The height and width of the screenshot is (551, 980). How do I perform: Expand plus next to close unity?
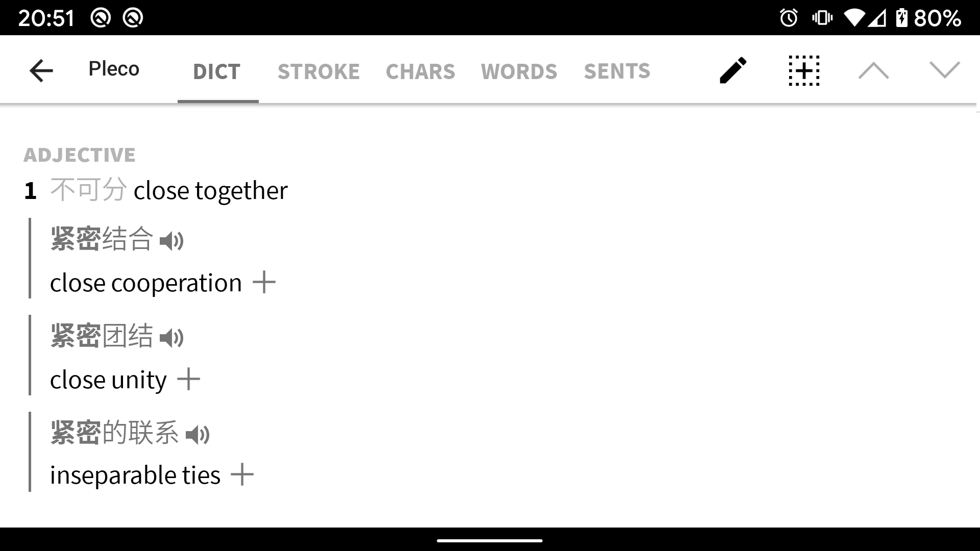click(188, 379)
